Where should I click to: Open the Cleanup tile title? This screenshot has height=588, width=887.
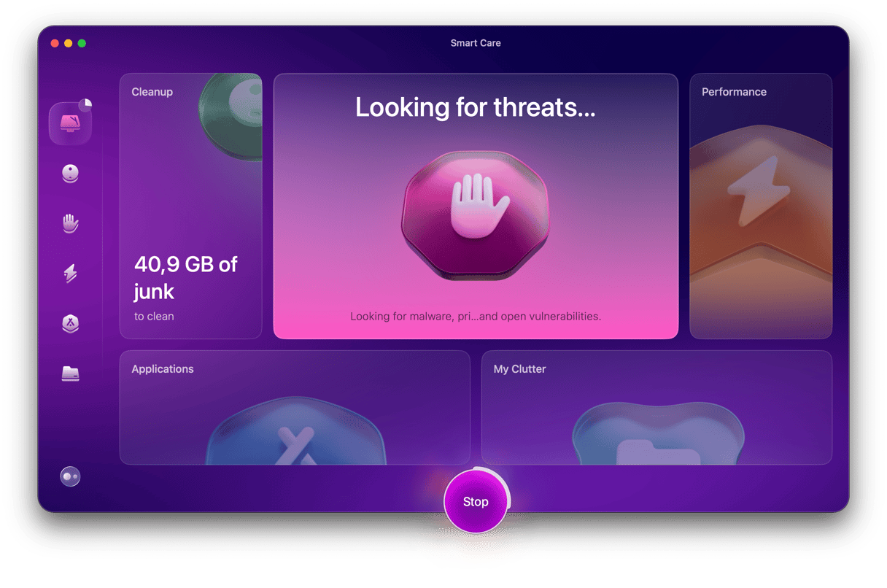152,92
